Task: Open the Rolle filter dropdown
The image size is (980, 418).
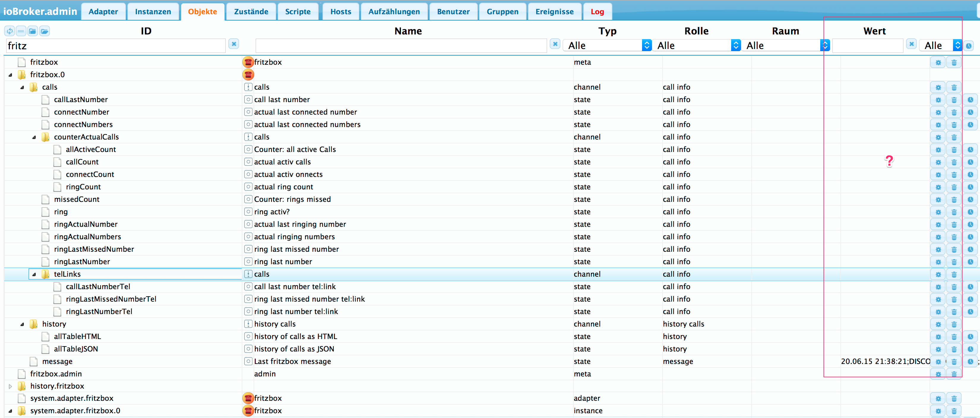Action: pos(696,46)
